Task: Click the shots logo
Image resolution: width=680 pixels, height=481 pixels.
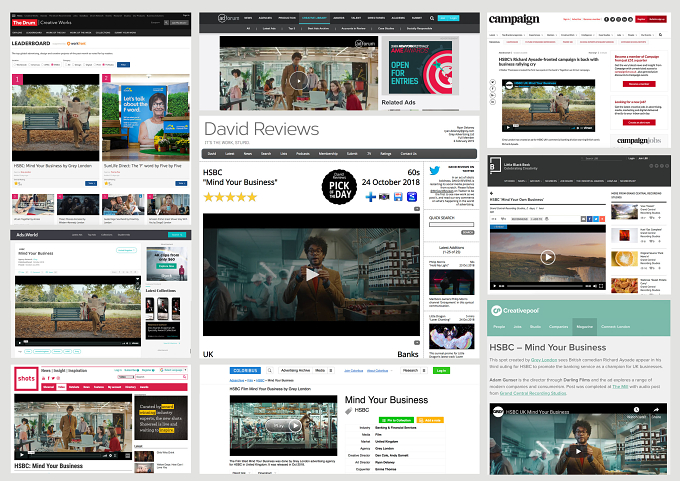Action: (x=26, y=379)
